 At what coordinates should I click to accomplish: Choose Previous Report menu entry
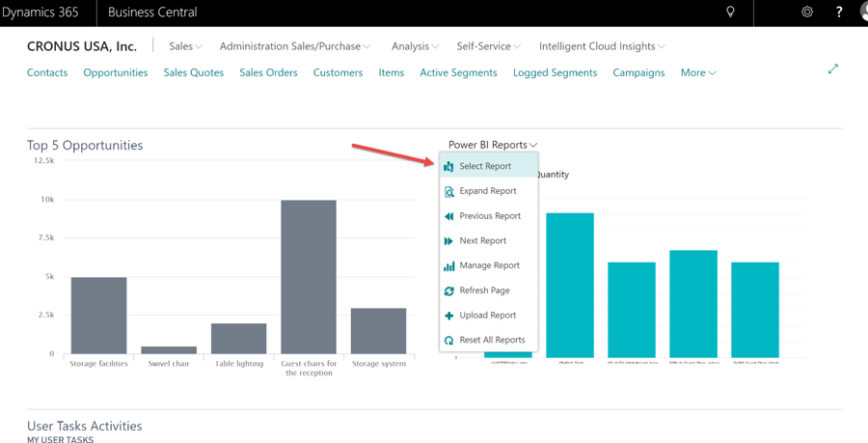point(488,216)
